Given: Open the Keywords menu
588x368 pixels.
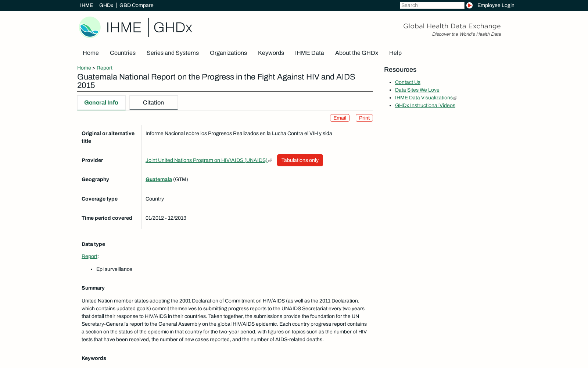Looking at the screenshot, I should pos(271,53).
